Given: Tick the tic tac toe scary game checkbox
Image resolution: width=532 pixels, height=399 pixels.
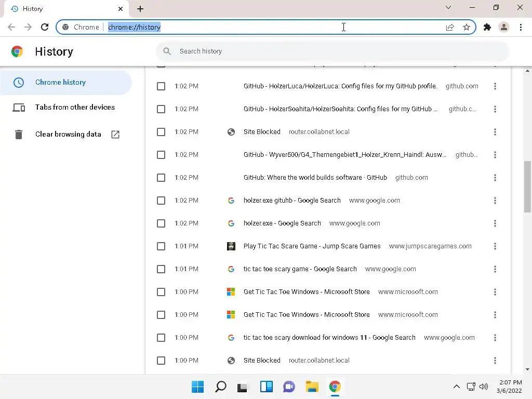Looking at the screenshot, I should 161,270.
